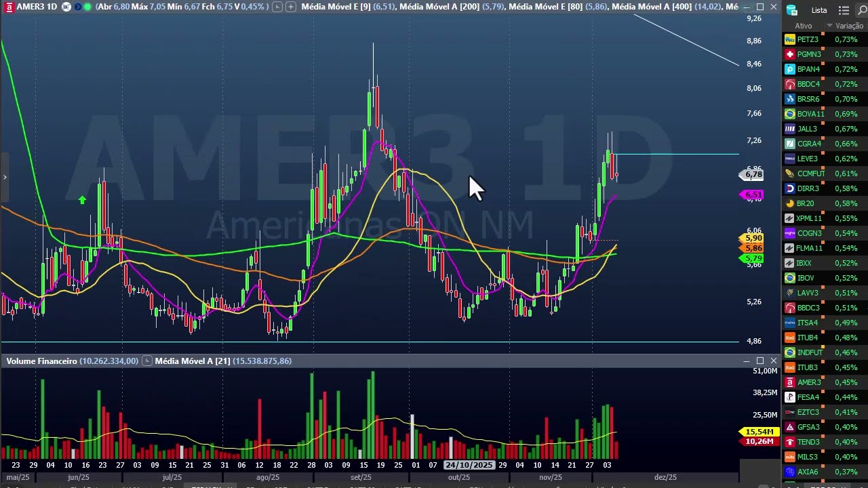Click the search magnifier icon in the watchlist panel

863,10
